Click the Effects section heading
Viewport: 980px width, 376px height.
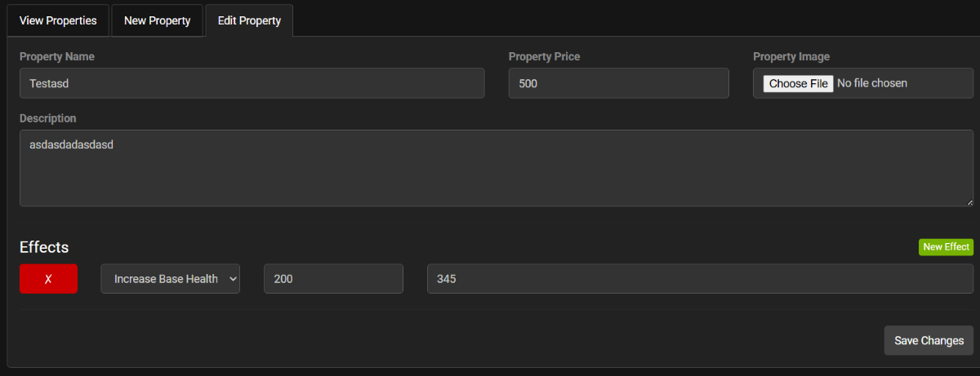pos(44,247)
